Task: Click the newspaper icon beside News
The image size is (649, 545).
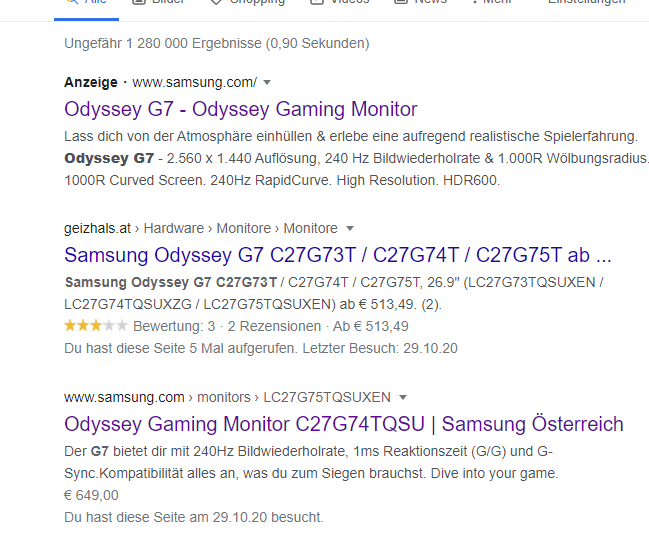Action: point(401,2)
